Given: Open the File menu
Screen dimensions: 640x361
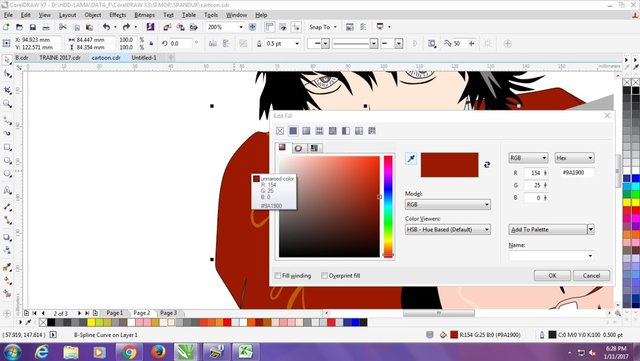Looking at the screenshot, I should [x=8, y=15].
